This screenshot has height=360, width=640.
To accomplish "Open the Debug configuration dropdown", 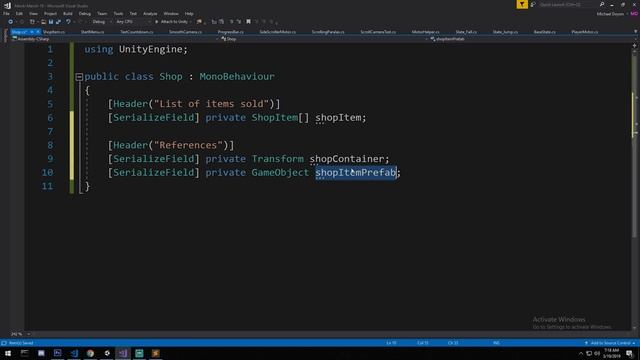I will pos(101,22).
